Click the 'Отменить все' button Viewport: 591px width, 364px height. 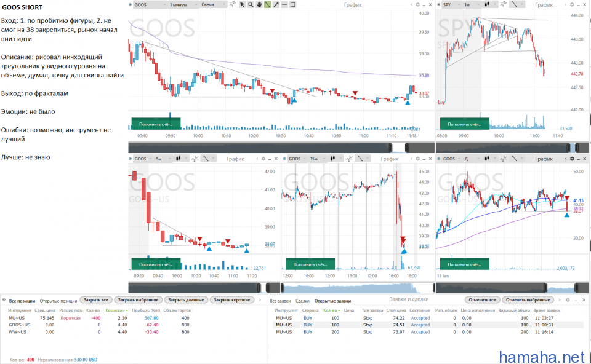click(482, 300)
